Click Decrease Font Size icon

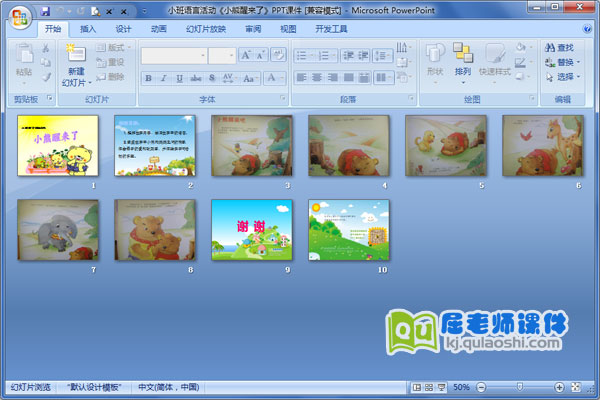pyautogui.click(x=260, y=56)
